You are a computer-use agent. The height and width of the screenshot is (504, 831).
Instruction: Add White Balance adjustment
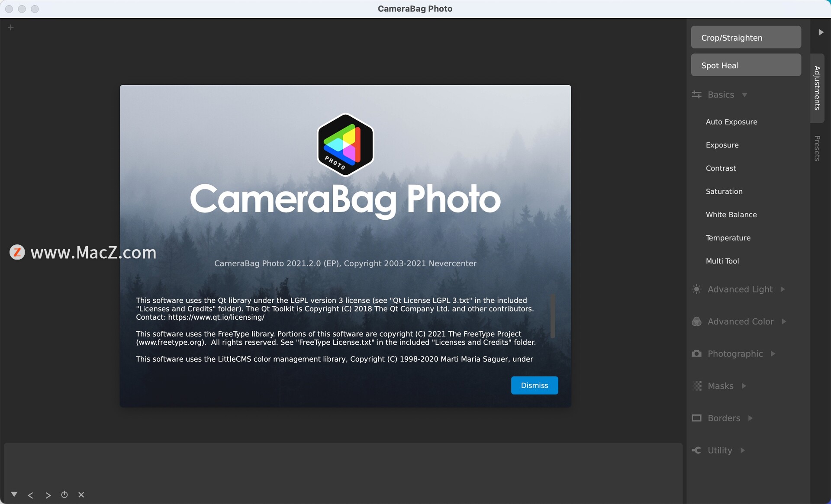[731, 215]
